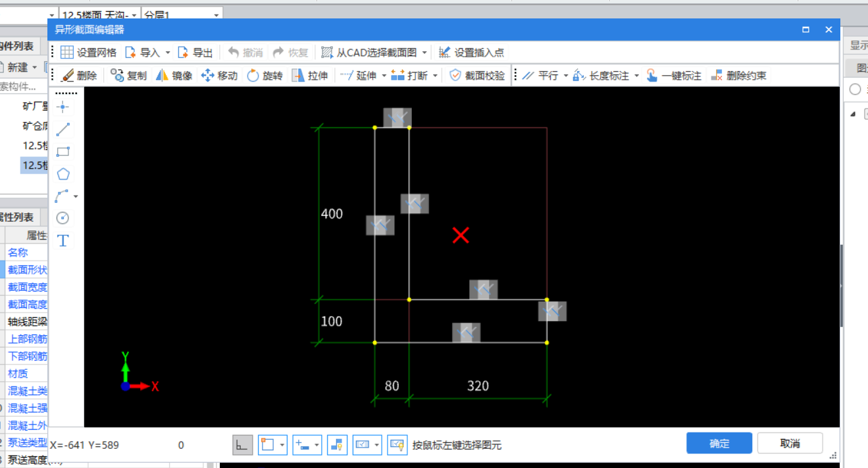
Task: Toggle the orthogonal mode button in status bar
Action: 242,445
